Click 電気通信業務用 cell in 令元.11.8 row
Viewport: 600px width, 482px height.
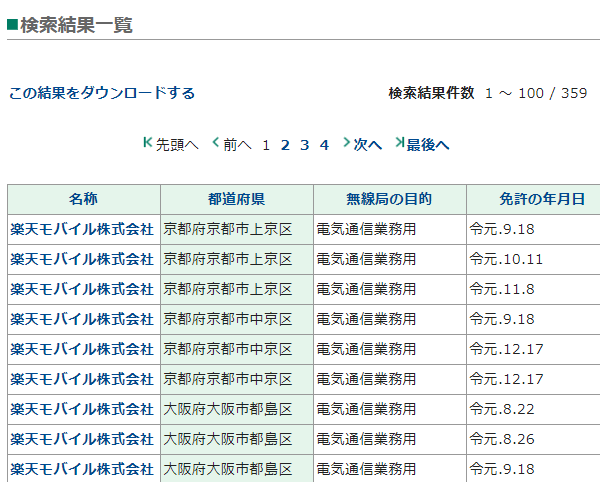pyautogui.click(x=390, y=289)
